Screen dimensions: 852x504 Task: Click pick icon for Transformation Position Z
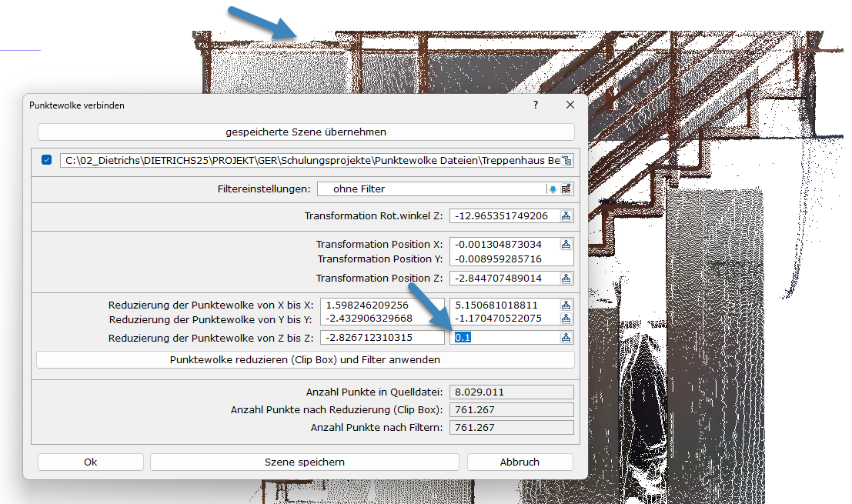(x=566, y=279)
